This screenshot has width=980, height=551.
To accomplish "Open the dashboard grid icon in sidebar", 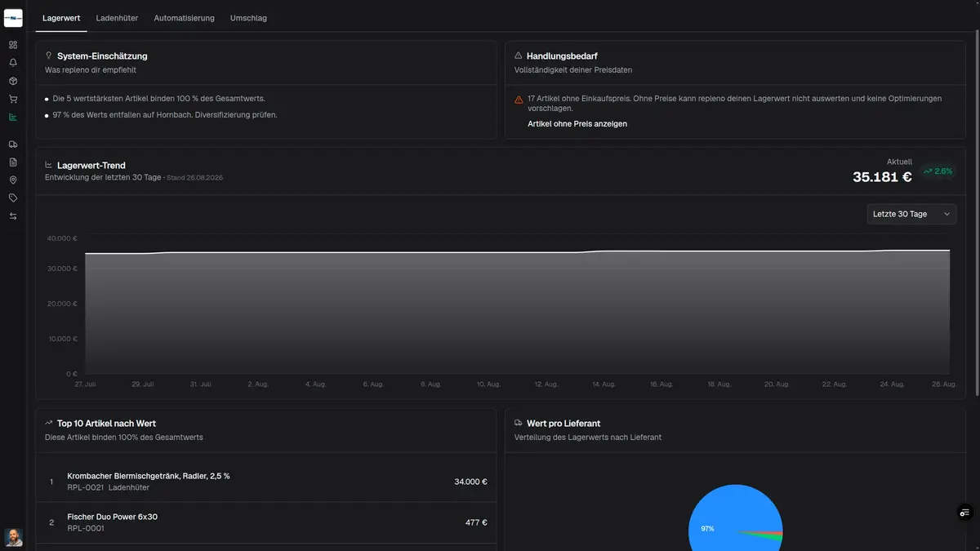I will tap(13, 45).
